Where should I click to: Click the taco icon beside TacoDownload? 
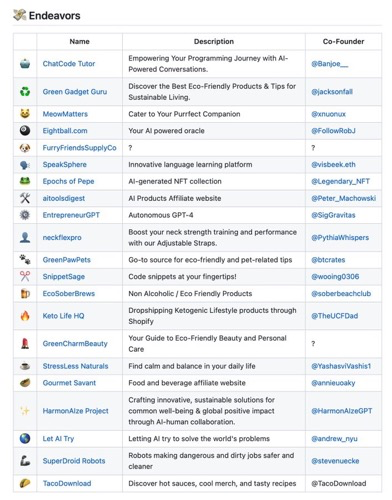(25, 483)
